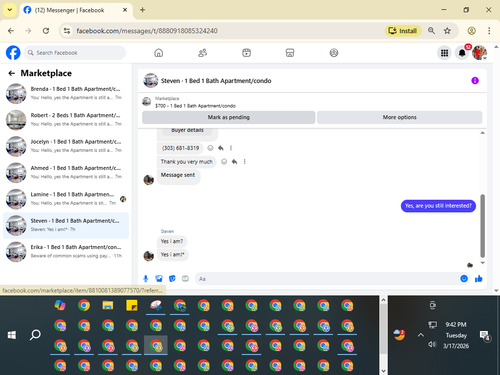500x375 pixels.
Task: Open Sticky Notes from the taskbar
Action: click(x=132, y=305)
